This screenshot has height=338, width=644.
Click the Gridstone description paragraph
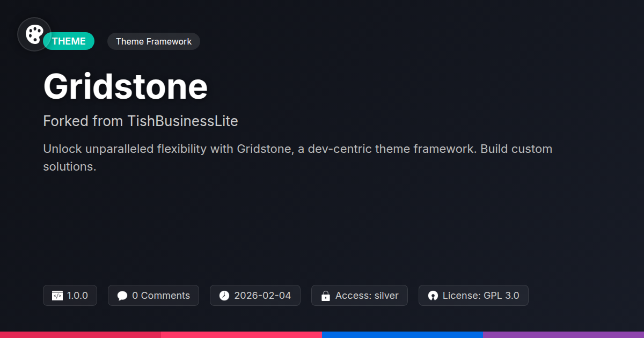point(298,158)
